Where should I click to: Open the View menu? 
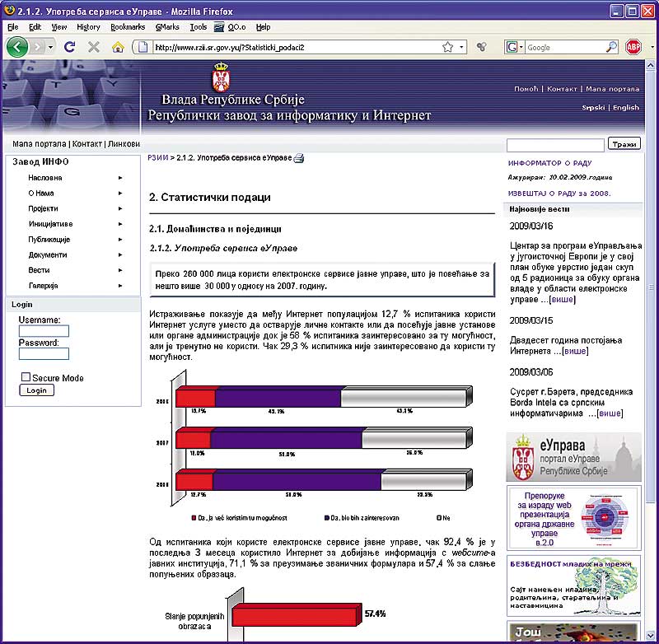pos(59,27)
